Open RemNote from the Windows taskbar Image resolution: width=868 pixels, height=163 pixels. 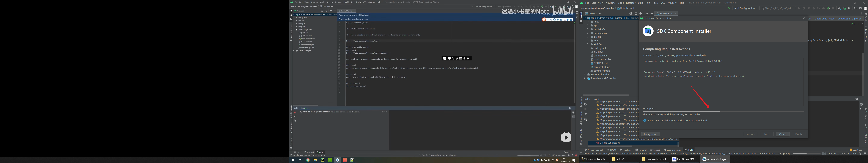click(x=684, y=159)
